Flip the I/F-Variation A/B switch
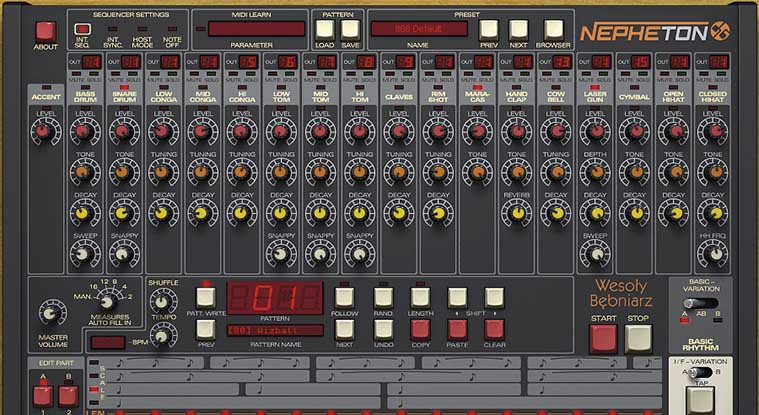Screen dimensions: 759x415 pyautogui.click(x=701, y=372)
